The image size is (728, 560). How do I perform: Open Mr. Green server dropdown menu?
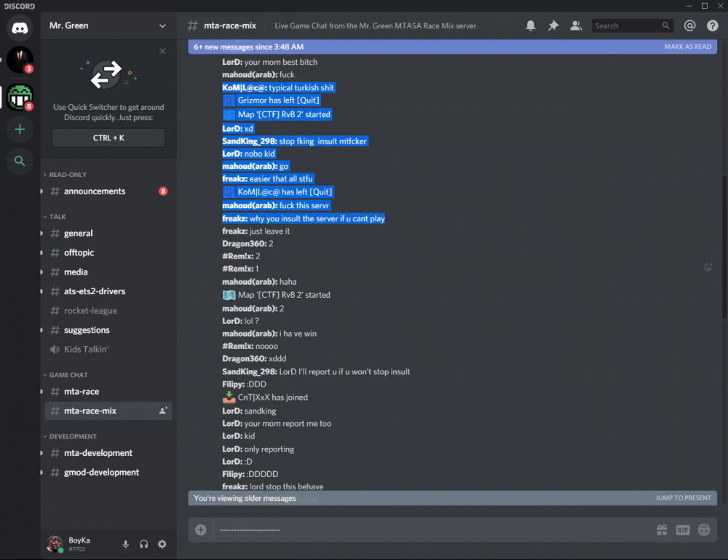(x=162, y=25)
